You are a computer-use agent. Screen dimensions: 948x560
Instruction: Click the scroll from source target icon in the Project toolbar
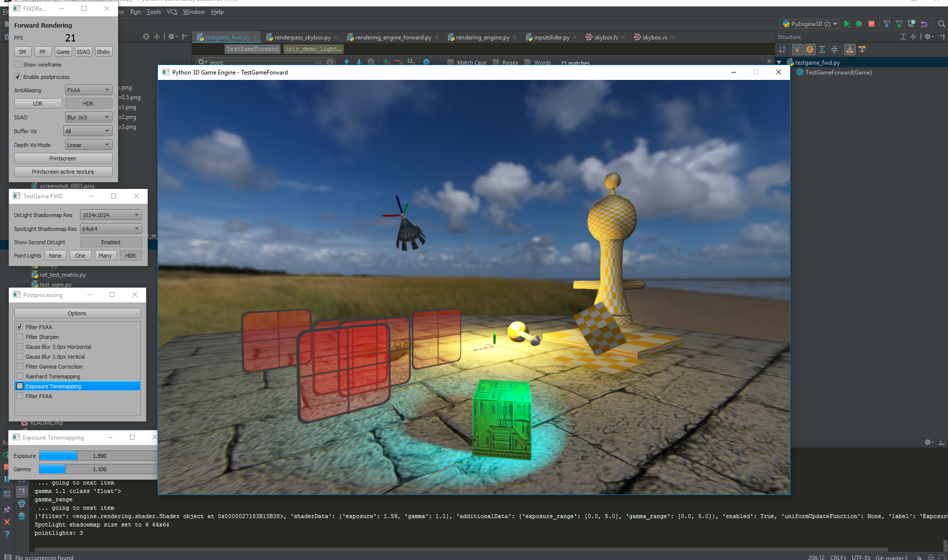pos(146,37)
